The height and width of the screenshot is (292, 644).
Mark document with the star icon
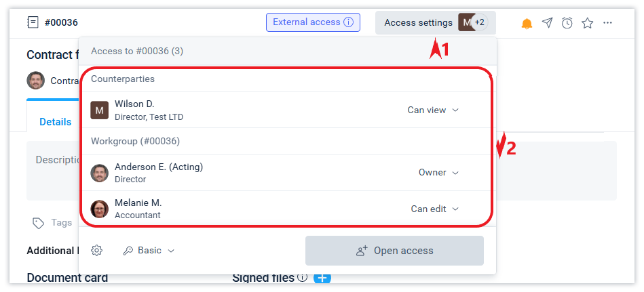pyautogui.click(x=588, y=23)
